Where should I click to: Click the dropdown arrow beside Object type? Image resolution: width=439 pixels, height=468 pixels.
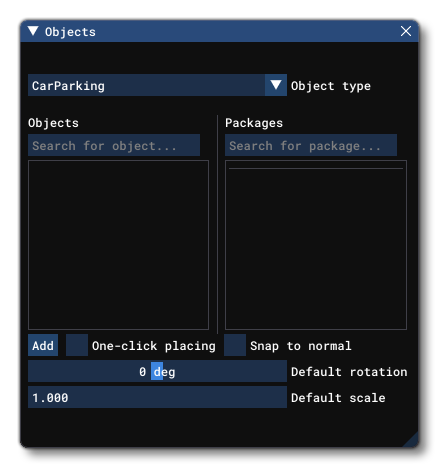coord(275,85)
